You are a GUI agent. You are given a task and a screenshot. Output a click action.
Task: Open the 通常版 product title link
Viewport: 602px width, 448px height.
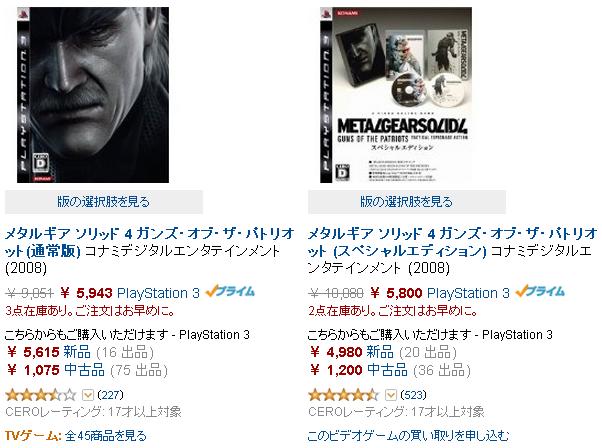click(x=149, y=242)
